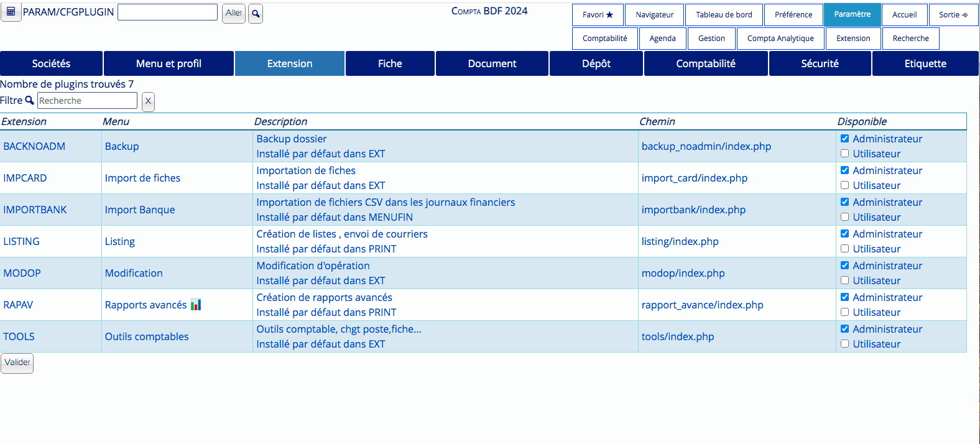Click Sortie to log out
Screen dimensions: 980x444
(953, 15)
